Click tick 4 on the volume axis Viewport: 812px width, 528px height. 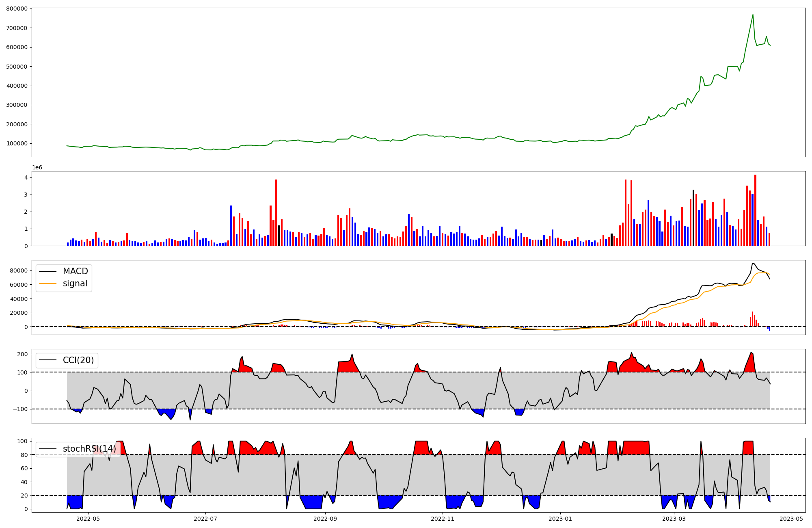[26, 177]
